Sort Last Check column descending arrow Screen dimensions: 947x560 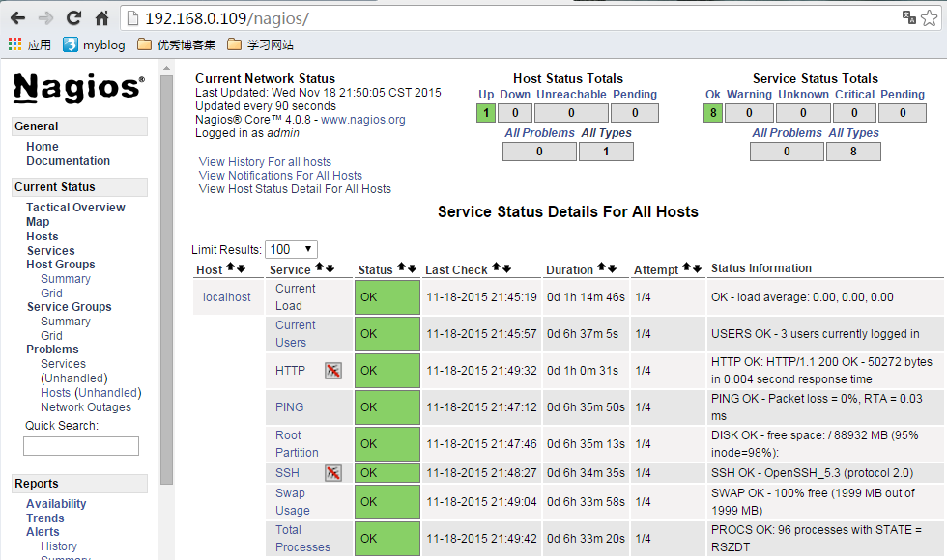point(506,268)
